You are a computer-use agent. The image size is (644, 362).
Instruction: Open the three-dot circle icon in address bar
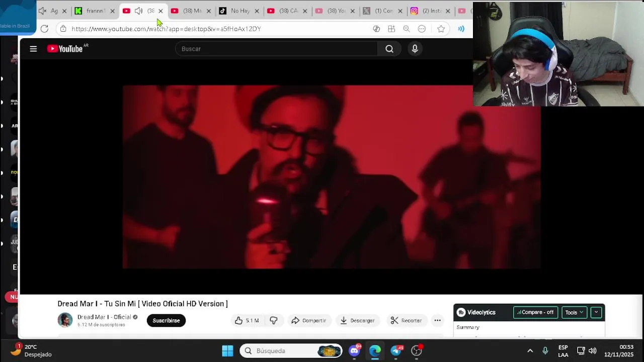[422, 29]
